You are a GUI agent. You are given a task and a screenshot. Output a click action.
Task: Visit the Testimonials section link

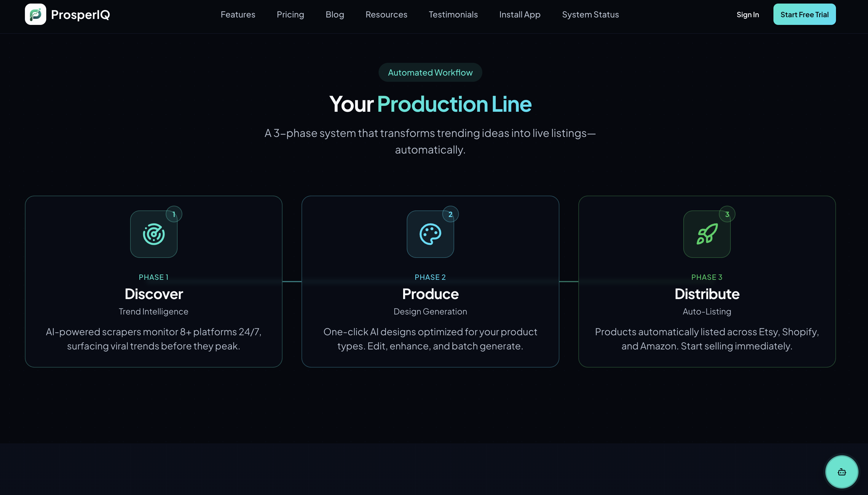tap(453, 15)
